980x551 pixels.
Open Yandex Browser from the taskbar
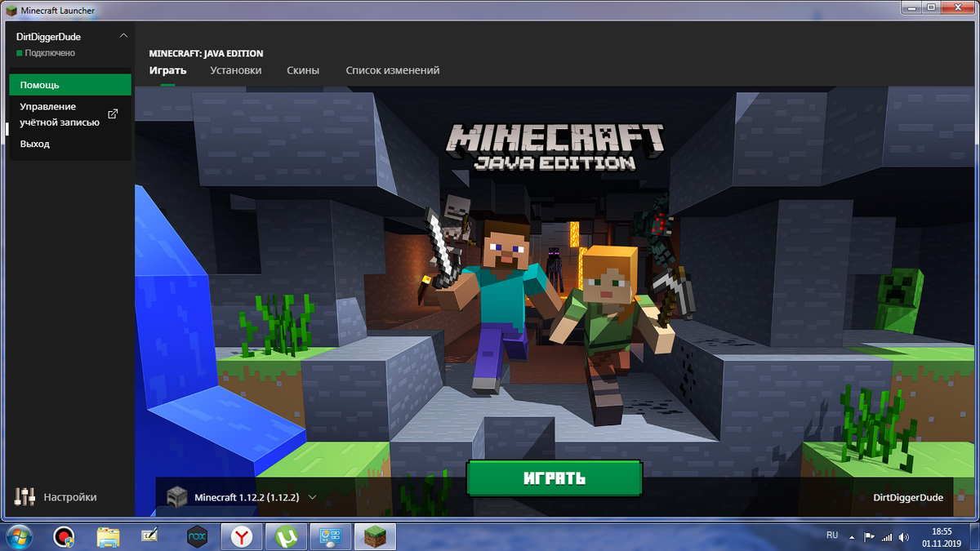coord(242,536)
